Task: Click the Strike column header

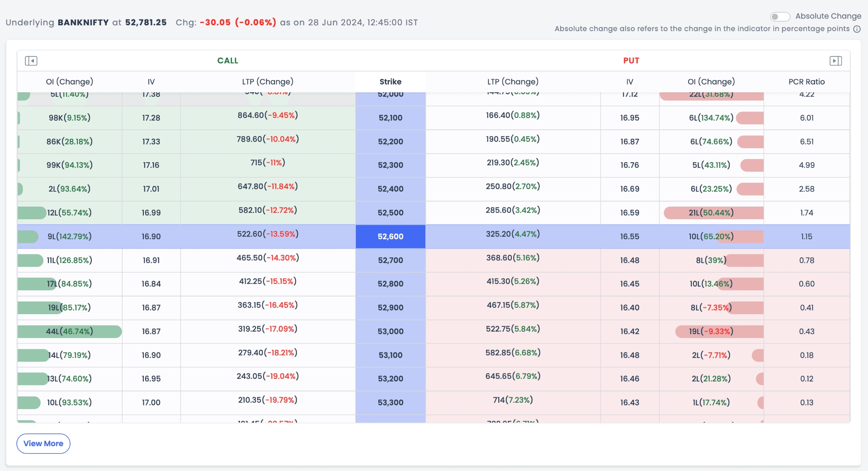Action: click(x=390, y=82)
